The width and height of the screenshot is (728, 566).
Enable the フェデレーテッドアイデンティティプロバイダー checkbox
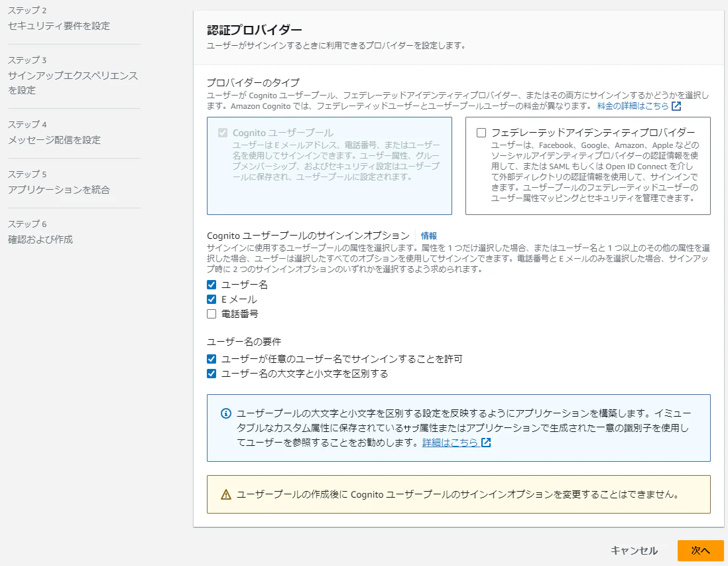point(481,133)
